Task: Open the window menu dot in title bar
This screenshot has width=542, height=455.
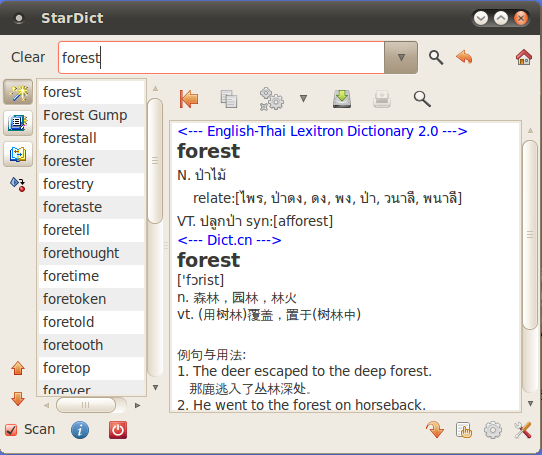Action: coord(19,18)
